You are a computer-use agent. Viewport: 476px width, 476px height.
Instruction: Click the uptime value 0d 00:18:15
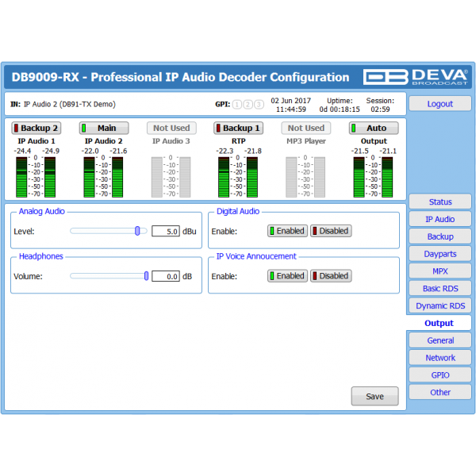(x=340, y=109)
